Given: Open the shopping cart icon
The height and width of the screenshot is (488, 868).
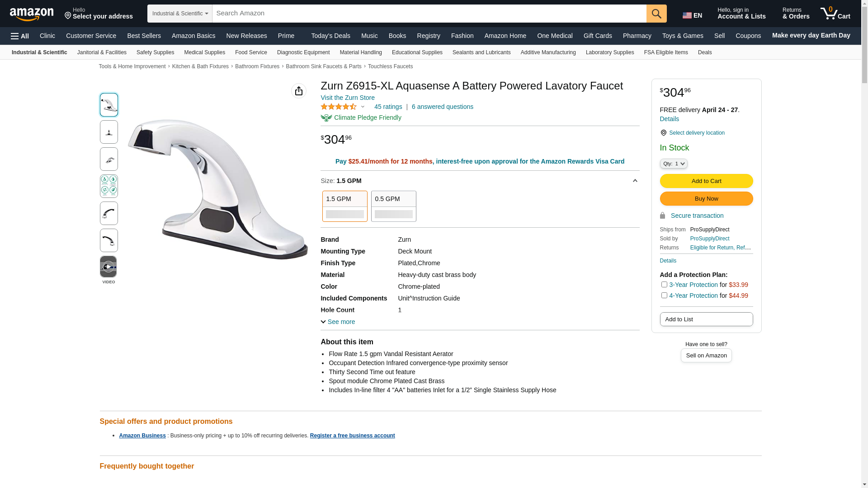Looking at the screenshot, I should (x=835, y=14).
